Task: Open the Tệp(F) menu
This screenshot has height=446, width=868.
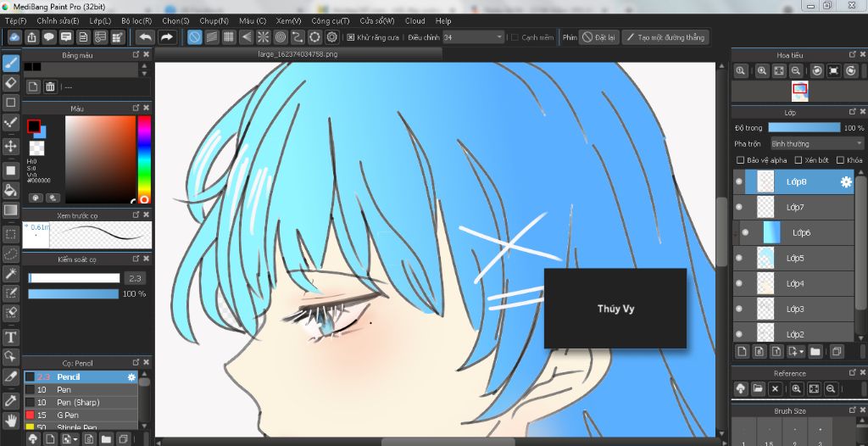Action: coord(15,21)
